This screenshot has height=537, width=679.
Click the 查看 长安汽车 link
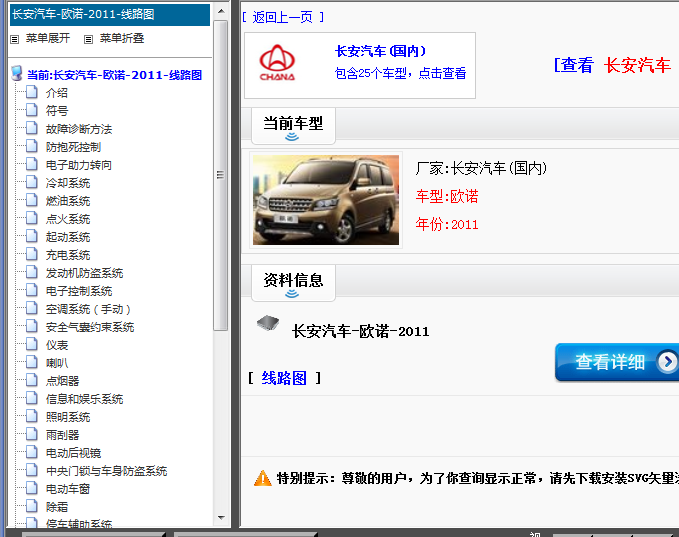click(x=612, y=65)
